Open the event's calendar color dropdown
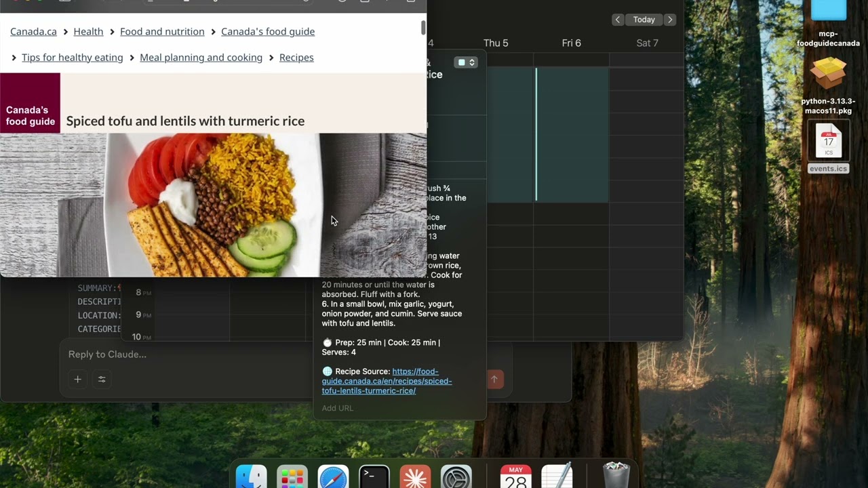The image size is (868, 488). pos(466,62)
